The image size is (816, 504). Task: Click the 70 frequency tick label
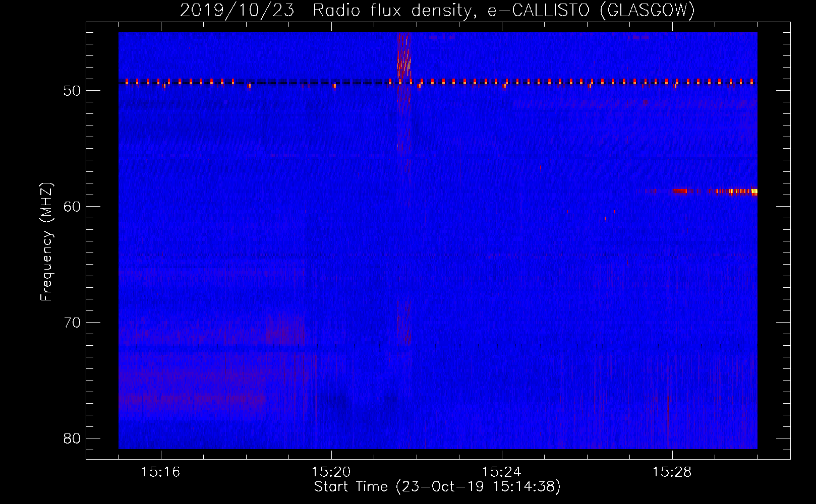point(73,323)
